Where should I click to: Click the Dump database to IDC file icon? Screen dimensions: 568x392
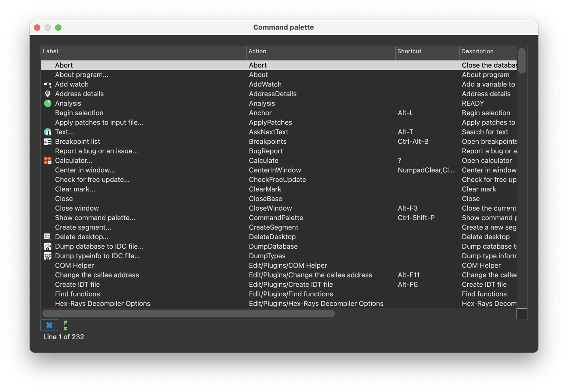click(x=48, y=246)
